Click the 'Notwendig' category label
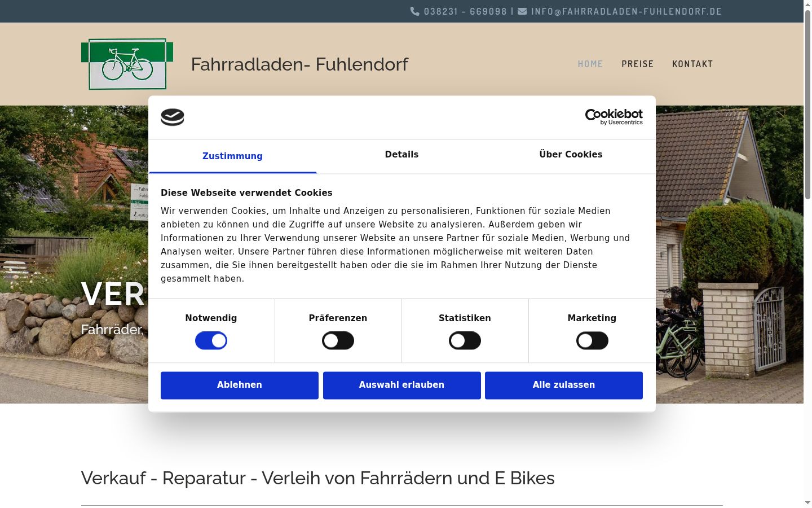Viewport: 812px width, 508px height. tap(211, 318)
